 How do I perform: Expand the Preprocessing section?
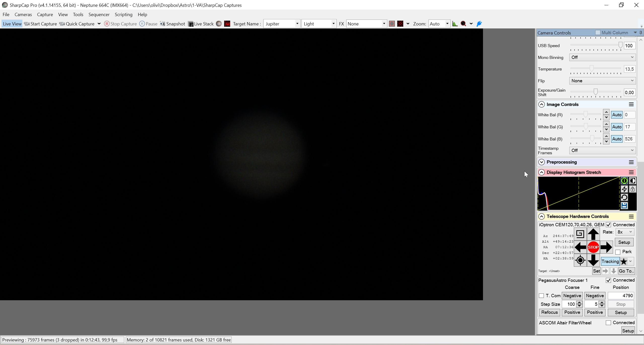(x=541, y=162)
